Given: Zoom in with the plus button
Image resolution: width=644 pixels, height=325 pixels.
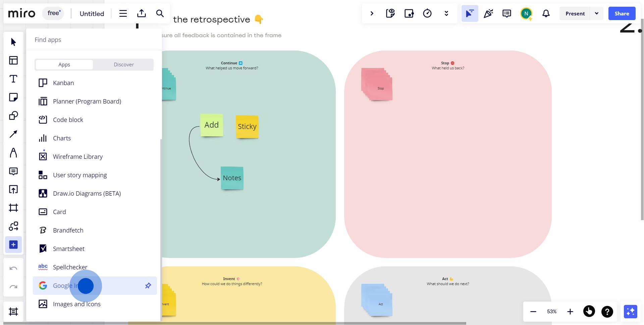Looking at the screenshot, I should (x=570, y=312).
